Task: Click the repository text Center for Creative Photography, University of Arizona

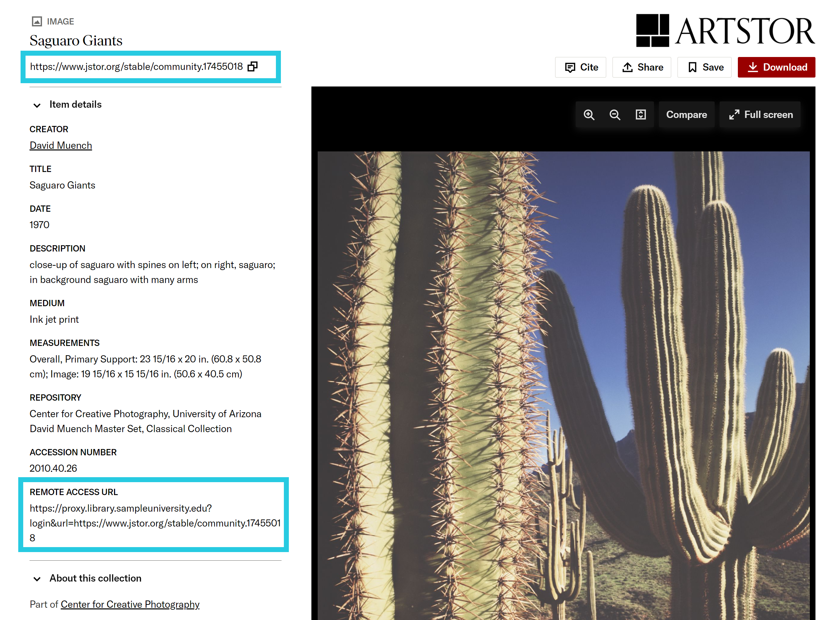Action: [x=145, y=414]
